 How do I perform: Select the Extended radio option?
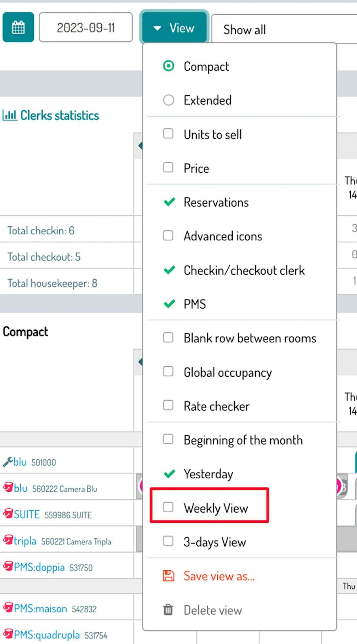click(168, 100)
